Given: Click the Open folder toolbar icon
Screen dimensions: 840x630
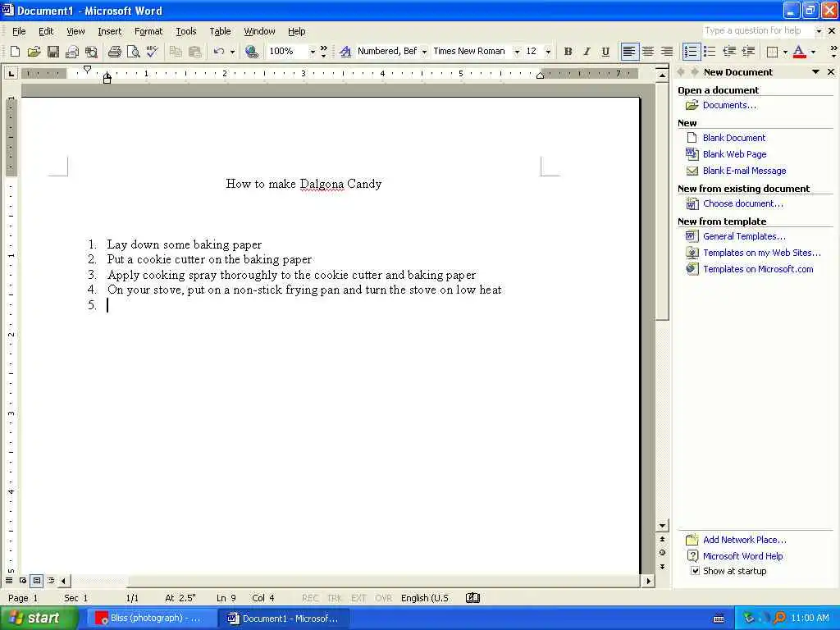Looking at the screenshot, I should [34, 52].
